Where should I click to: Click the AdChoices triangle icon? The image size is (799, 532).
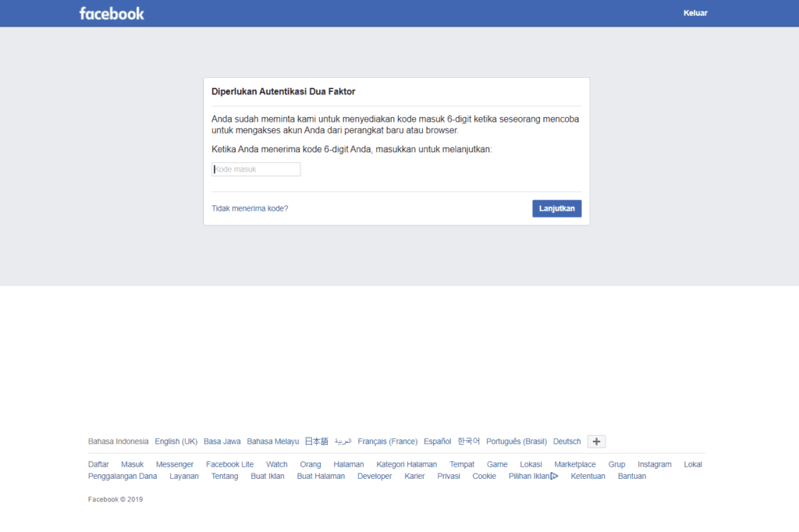pyautogui.click(x=554, y=476)
